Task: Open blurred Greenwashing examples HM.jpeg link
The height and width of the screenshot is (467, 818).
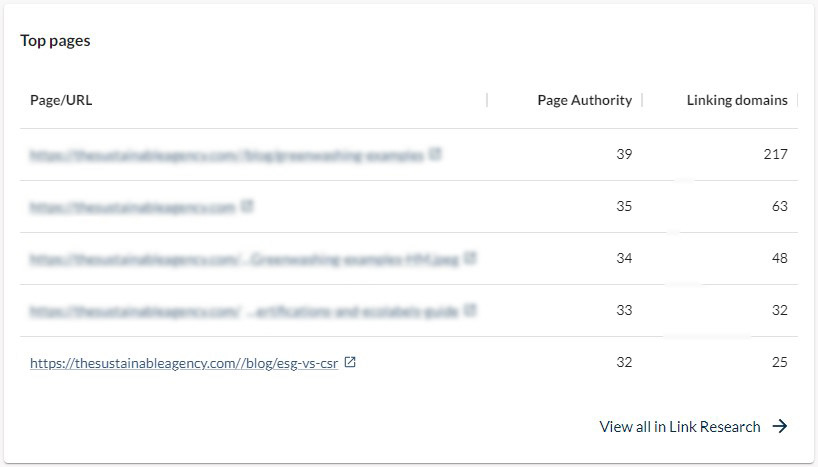Action: tap(244, 259)
